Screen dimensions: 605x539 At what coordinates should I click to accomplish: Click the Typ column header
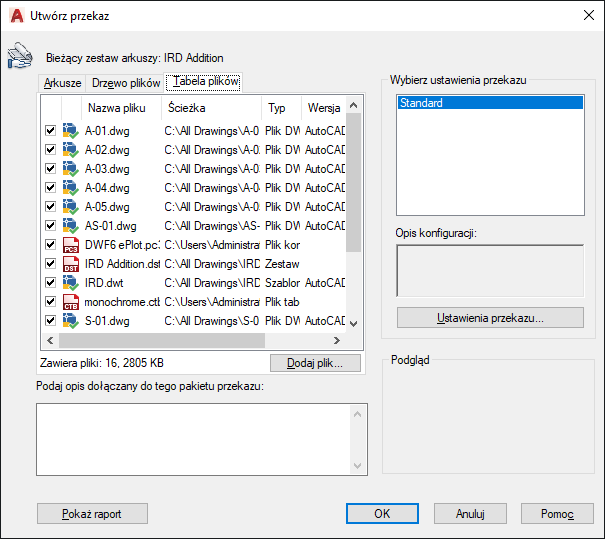point(277,108)
